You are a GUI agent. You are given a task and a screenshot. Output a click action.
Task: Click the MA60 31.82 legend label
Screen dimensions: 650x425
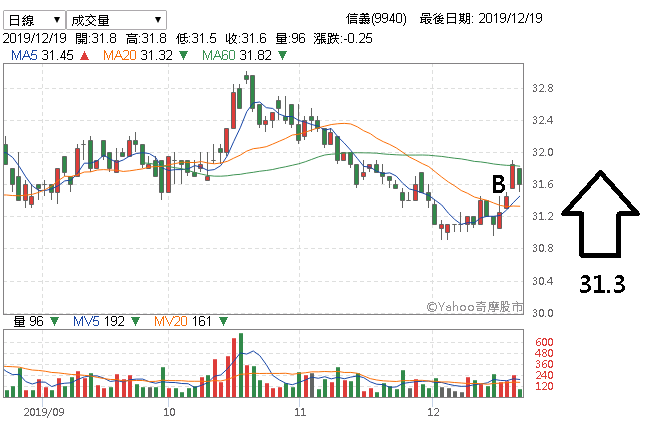(x=237, y=56)
